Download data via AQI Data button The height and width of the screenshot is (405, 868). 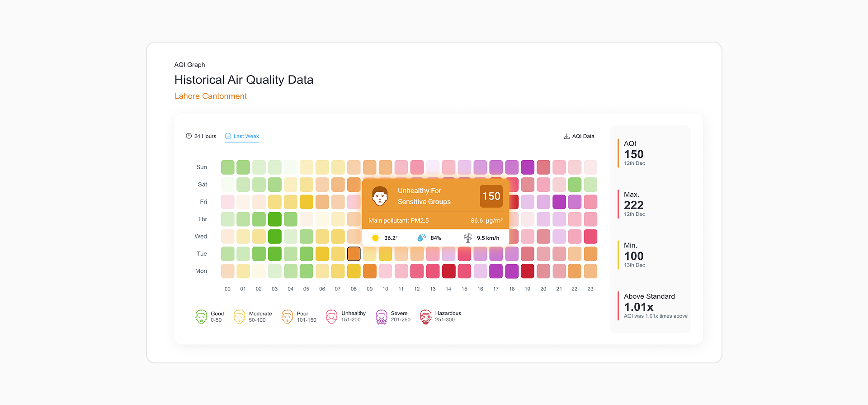point(579,136)
